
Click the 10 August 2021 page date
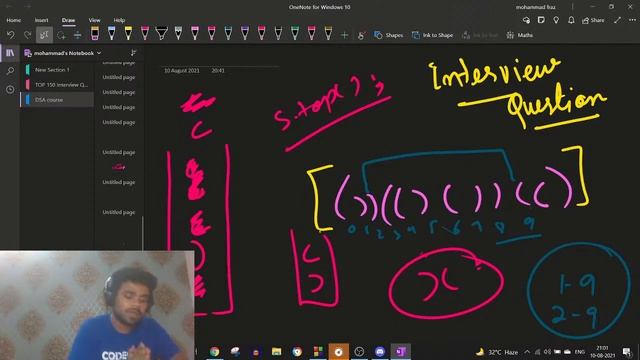(x=182, y=71)
